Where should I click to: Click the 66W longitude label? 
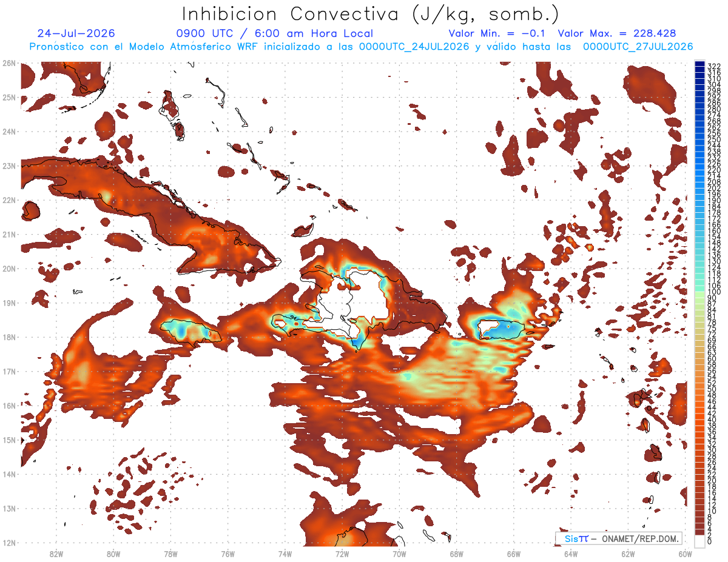pyautogui.click(x=513, y=554)
